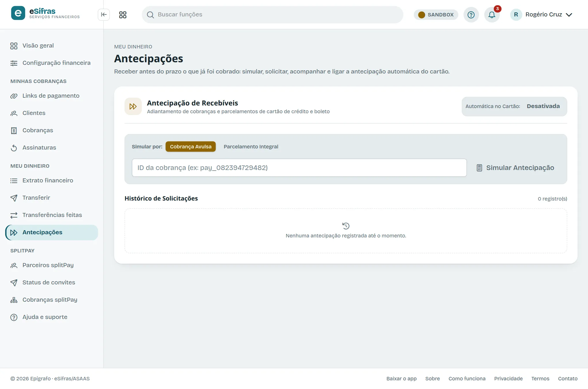Click the Cobranças receipt icon
588x389 pixels.
point(14,131)
